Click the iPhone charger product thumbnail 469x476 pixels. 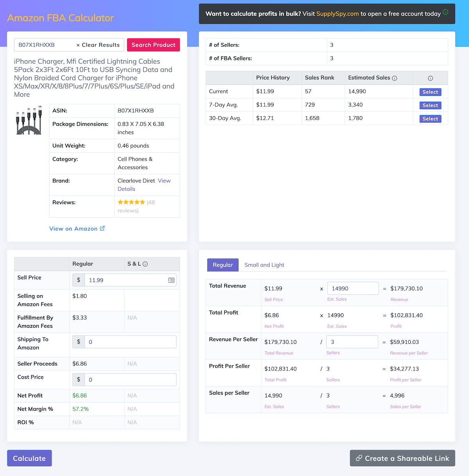29,120
